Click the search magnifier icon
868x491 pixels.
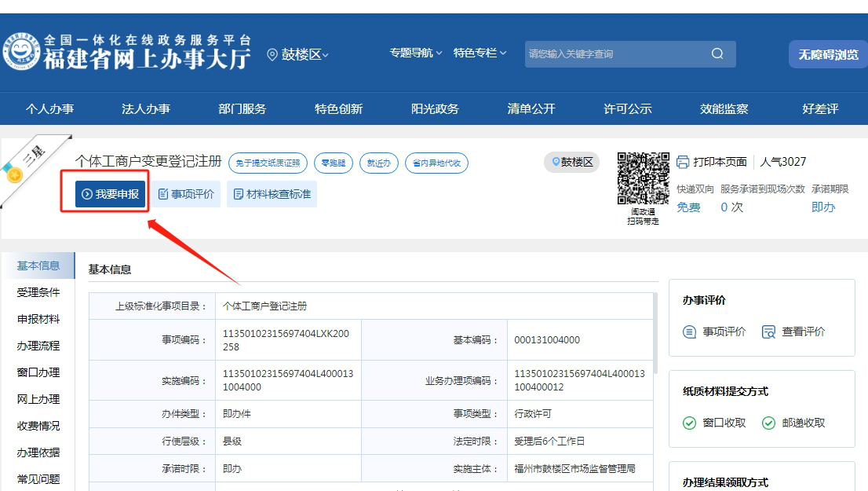coord(717,54)
